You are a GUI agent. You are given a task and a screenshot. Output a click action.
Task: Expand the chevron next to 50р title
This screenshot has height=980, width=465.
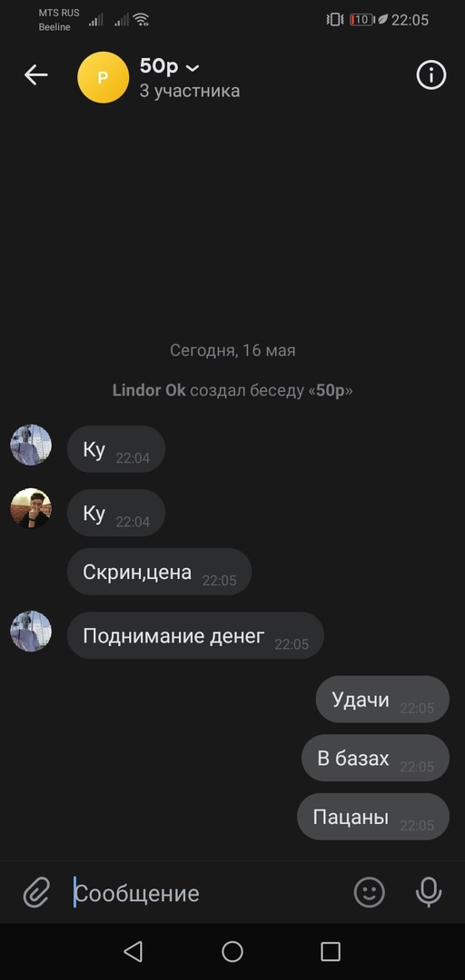(x=193, y=67)
